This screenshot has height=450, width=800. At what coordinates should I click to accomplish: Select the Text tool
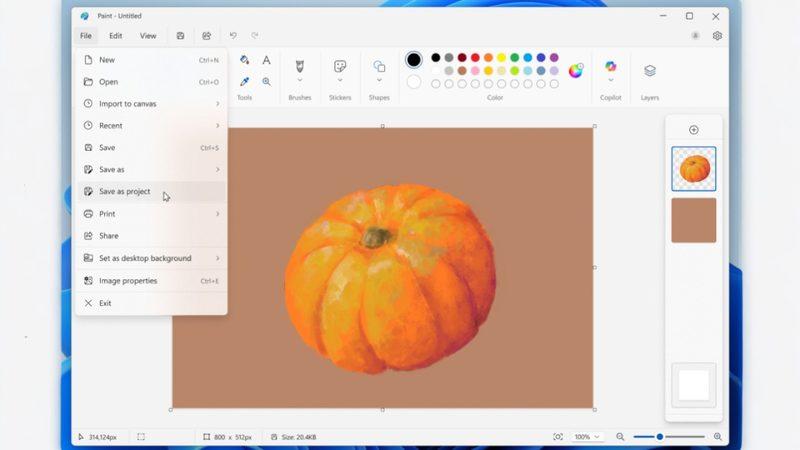click(266, 60)
